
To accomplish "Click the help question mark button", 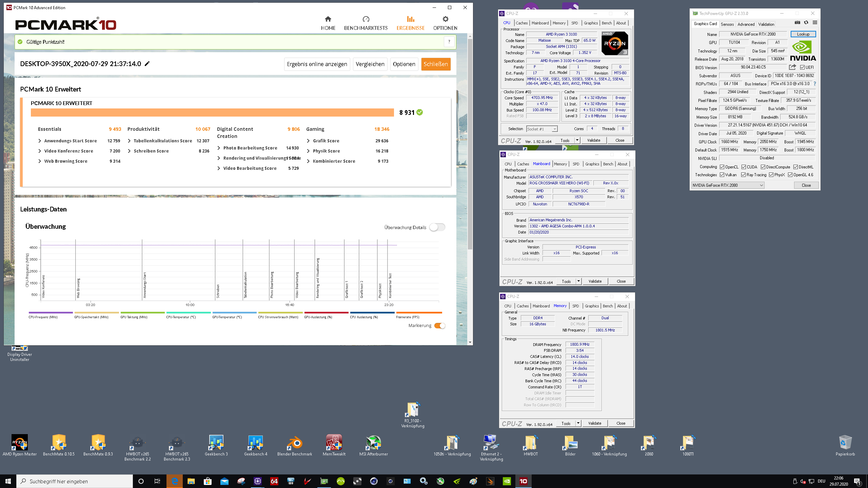I will (449, 42).
